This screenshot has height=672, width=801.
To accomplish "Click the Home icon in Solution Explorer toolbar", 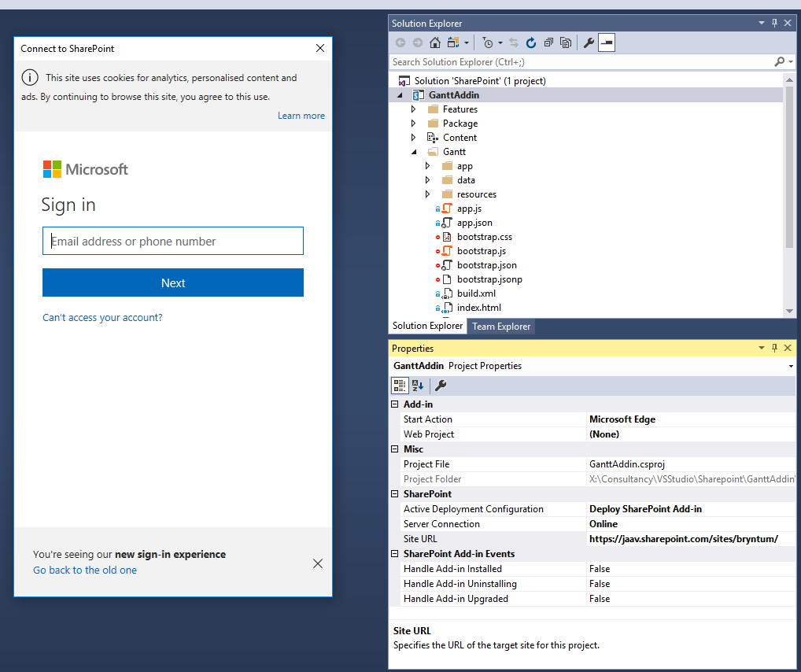I will tap(435, 43).
